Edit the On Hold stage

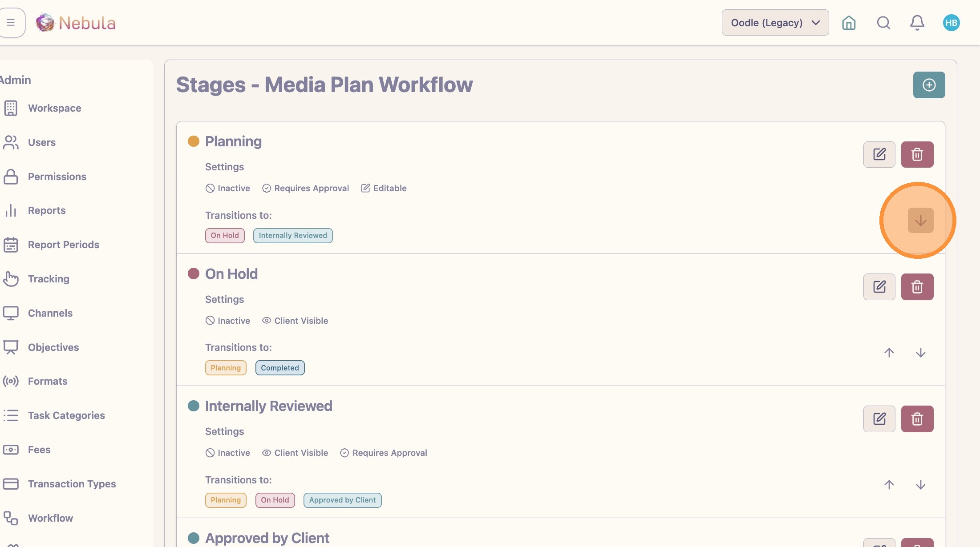(879, 287)
